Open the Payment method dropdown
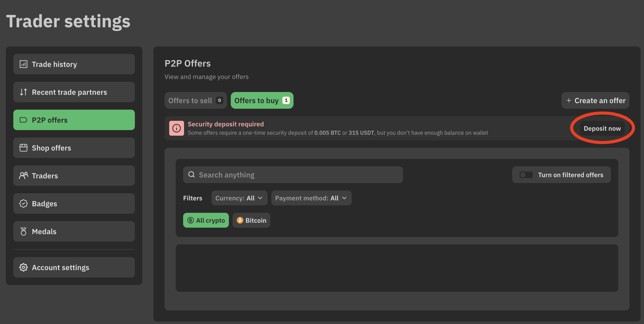This screenshot has width=644, height=324. (311, 198)
